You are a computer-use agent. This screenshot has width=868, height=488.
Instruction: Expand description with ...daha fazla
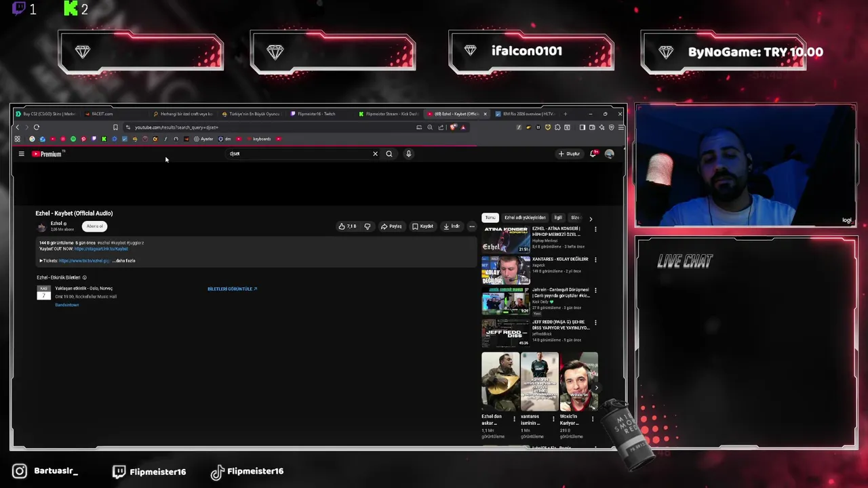(125, 261)
